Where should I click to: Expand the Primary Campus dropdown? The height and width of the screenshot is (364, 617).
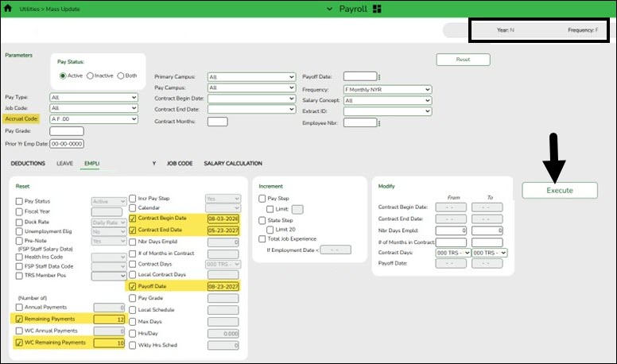(x=250, y=77)
